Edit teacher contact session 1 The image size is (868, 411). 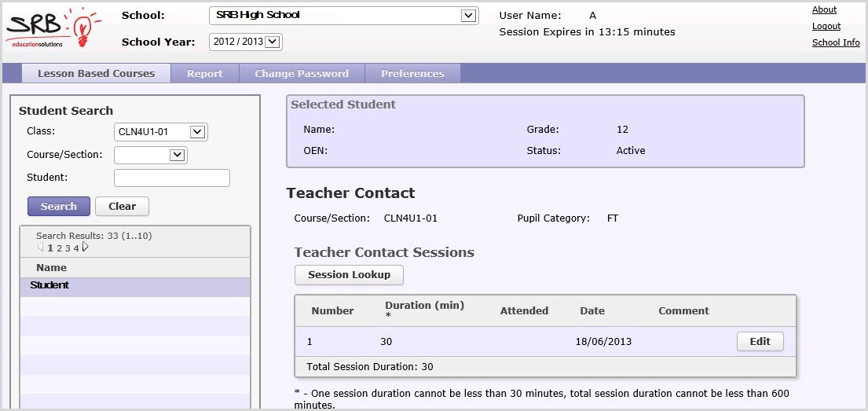(x=760, y=342)
